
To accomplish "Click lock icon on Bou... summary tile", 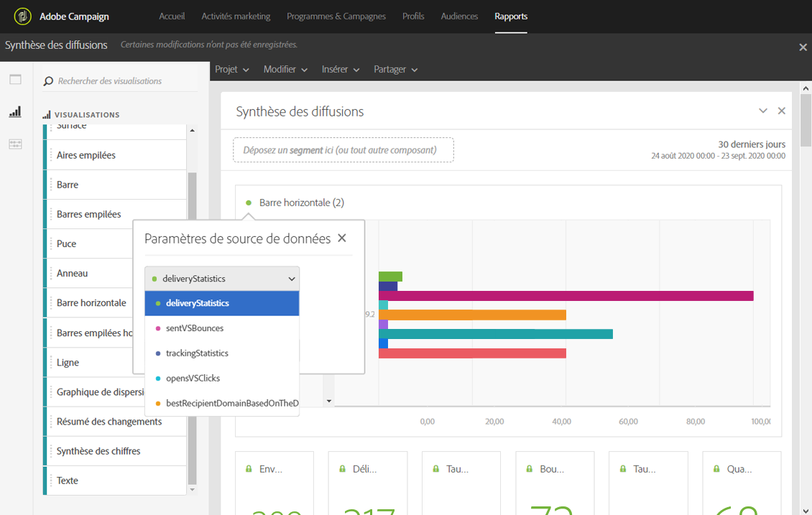I will [x=530, y=469].
